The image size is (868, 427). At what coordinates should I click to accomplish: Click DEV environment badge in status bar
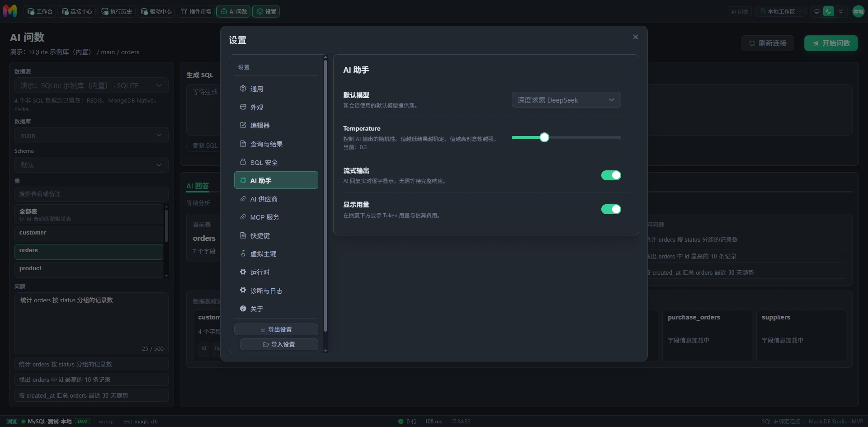click(82, 422)
